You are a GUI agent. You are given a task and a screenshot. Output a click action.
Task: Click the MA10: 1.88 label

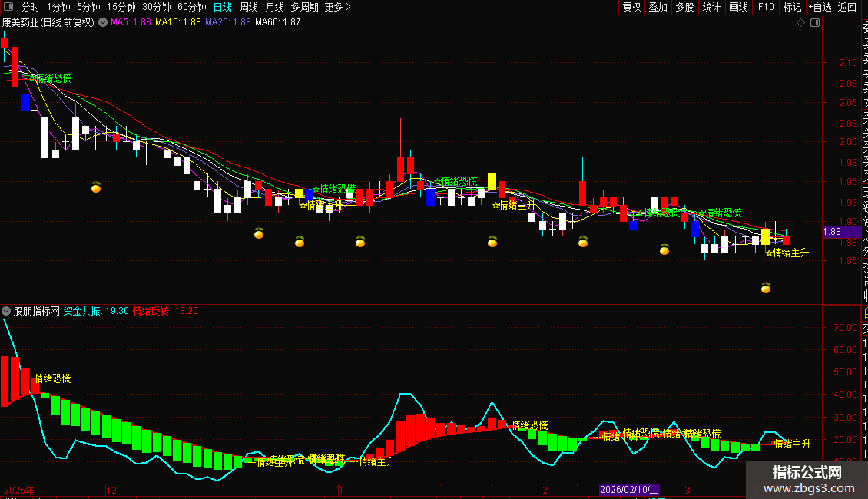tap(177, 23)
